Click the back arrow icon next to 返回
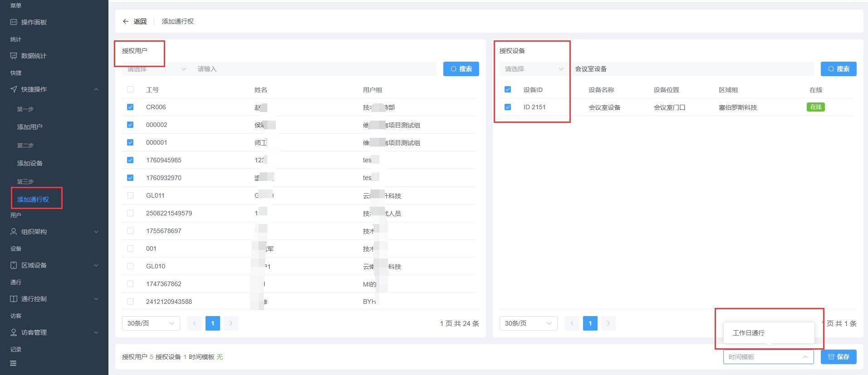 click(126, 21)
